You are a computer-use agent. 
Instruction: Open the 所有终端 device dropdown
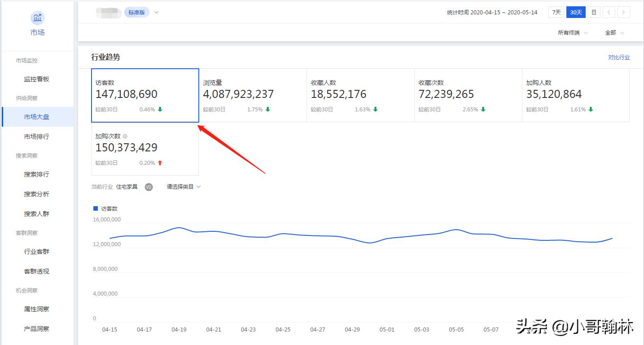[x=573, y=33]
